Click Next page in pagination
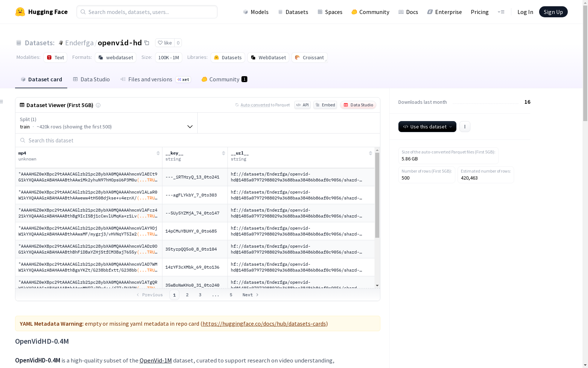 coord(250,295)
